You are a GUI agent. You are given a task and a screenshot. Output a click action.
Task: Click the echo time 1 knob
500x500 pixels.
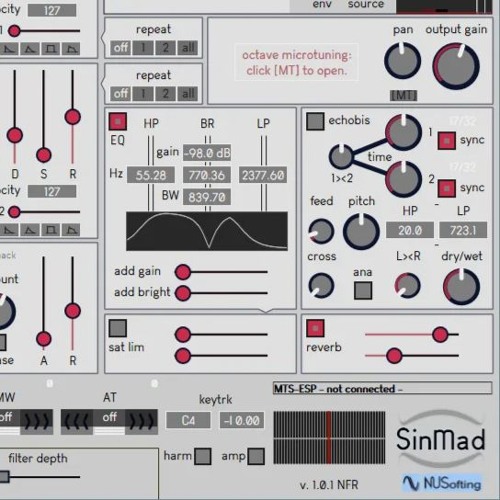pyautogui.click(x=404, y=132)
